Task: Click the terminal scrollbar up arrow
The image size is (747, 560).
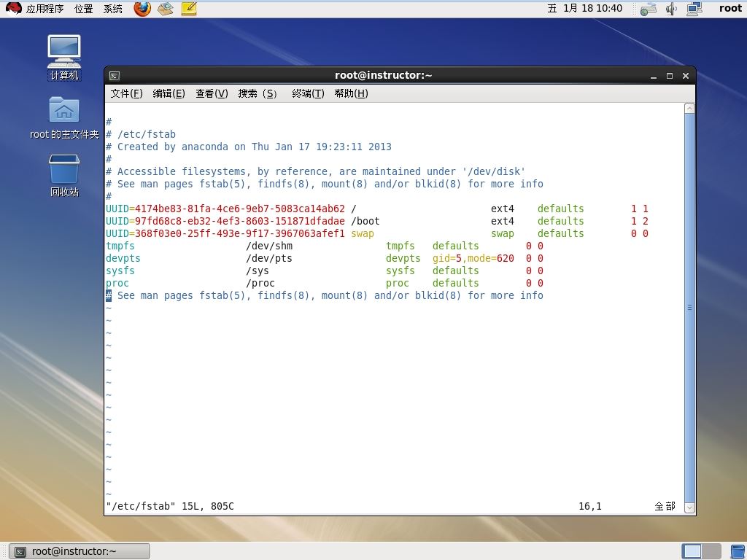Action: (x=689, y=109)
